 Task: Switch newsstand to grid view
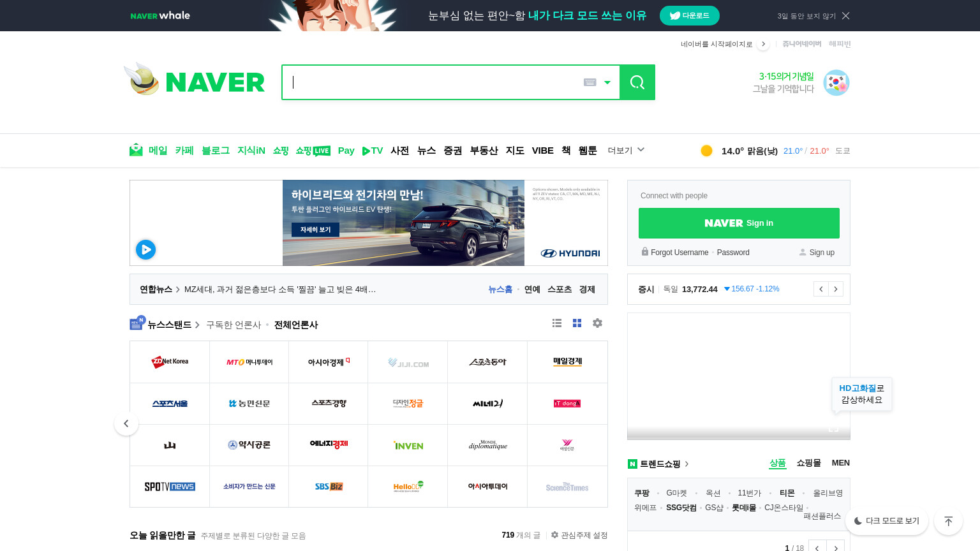577,323
